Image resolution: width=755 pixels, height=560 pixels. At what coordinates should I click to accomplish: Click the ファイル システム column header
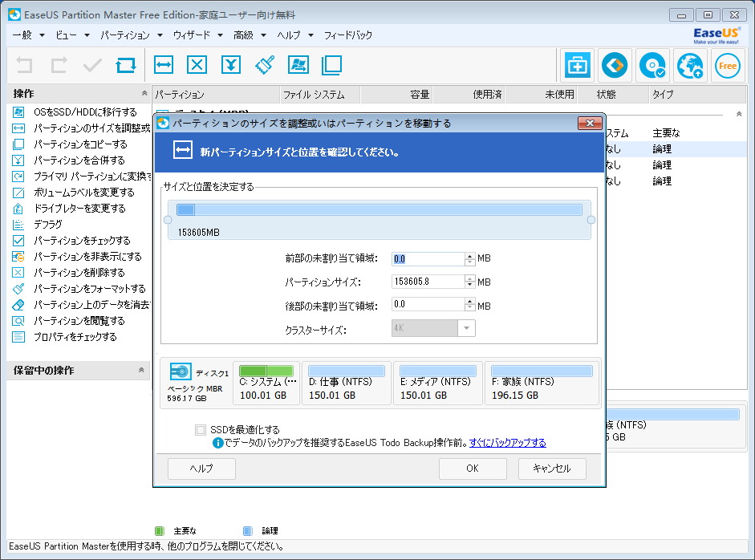point(320,95)
